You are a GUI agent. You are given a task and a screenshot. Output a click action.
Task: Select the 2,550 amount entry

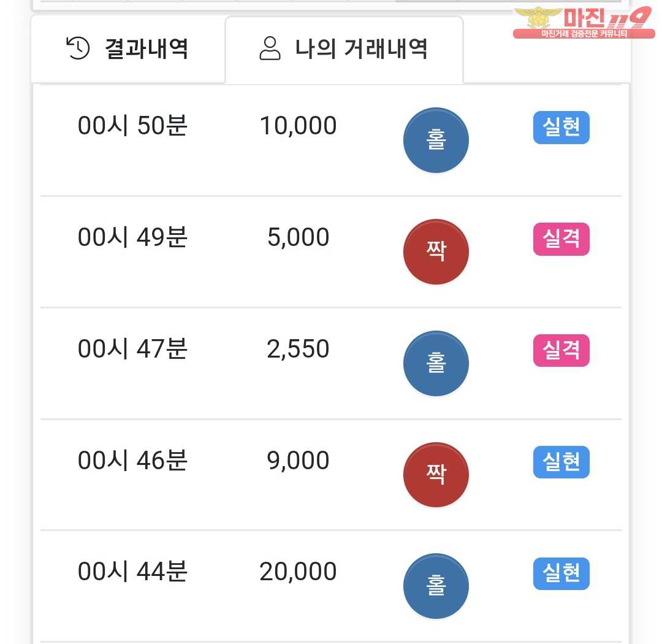point(298,349)
